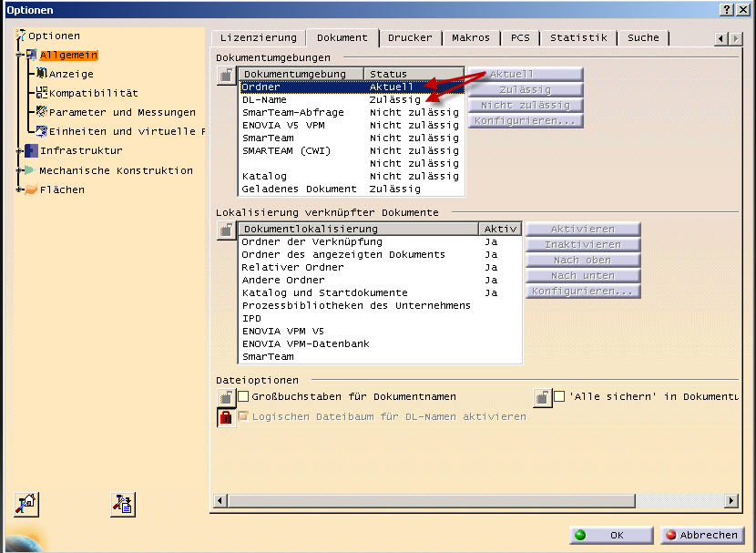The height and width of the screenshot is (553, 756).
Task: Select the DL-Name row
Action: pyautogui.click(x=352, y=100)
